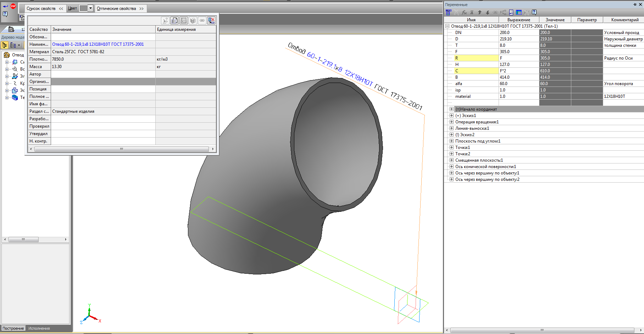Viewport: 644px width, 334px height.
Task: Expand the Ось конической поверхности:1 row
Action: point(451,167)
